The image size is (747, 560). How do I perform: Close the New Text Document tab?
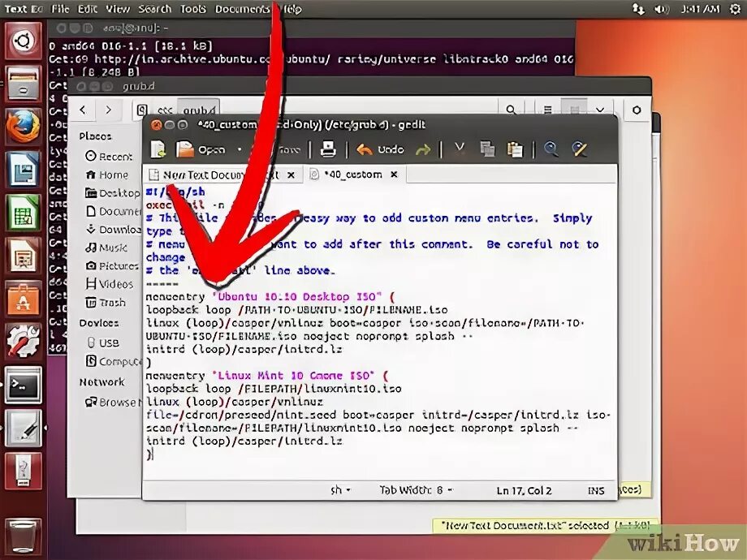(291, 175)
